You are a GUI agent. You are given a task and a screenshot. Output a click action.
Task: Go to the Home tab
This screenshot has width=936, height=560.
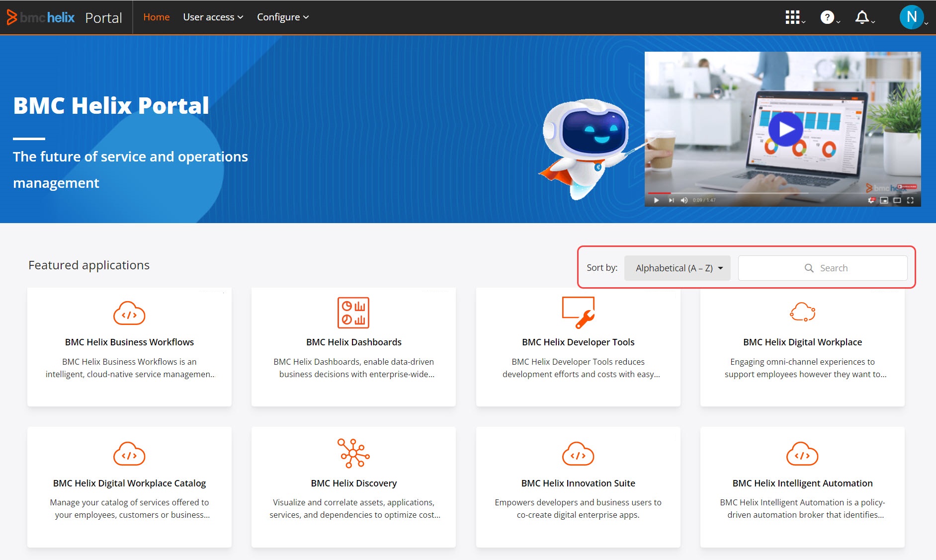tap(156, 17)
